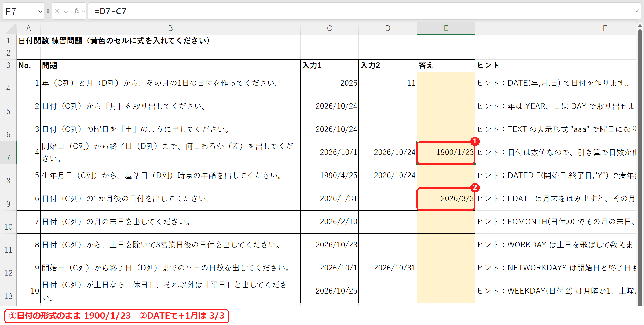Select the ヒント header cell

pyautogui.click(x=555, y=66)
